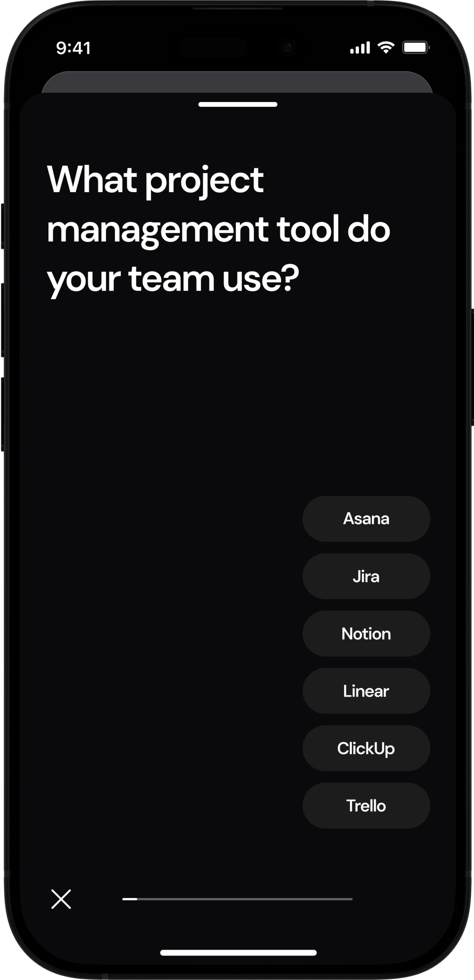Pick Trello as the answer
The height and width of the screenshot is (980, 474).
(366, 806)
